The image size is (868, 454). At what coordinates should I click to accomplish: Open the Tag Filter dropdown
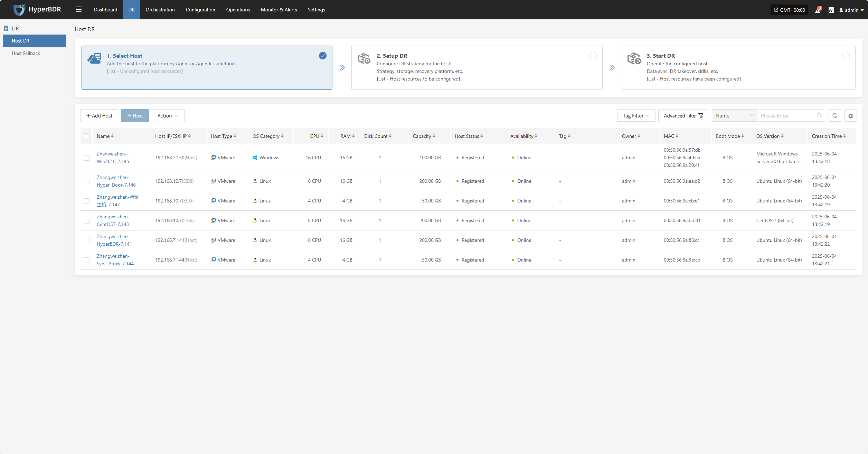point(636,116)
